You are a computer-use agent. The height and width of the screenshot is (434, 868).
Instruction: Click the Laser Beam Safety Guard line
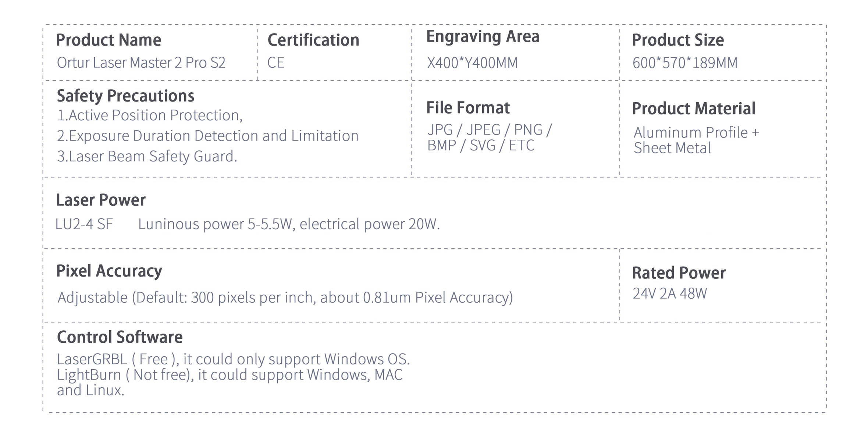pyautogui.click(x=147, y=156)
